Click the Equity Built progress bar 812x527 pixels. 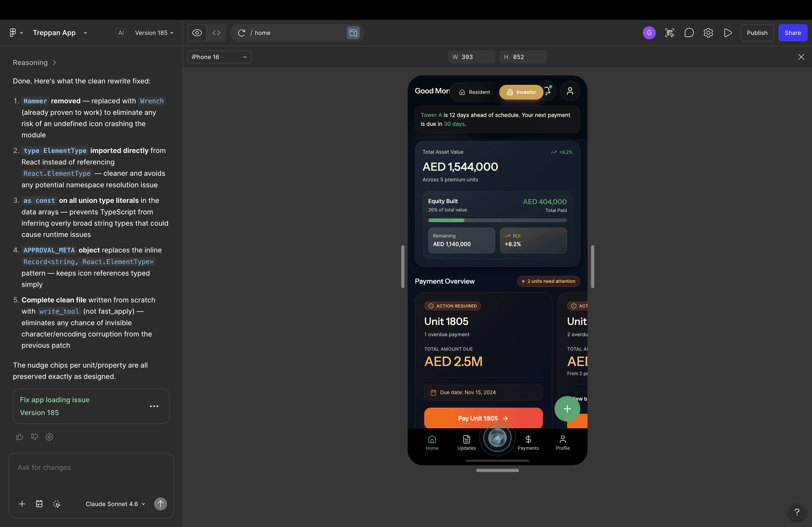click(497, 220)
